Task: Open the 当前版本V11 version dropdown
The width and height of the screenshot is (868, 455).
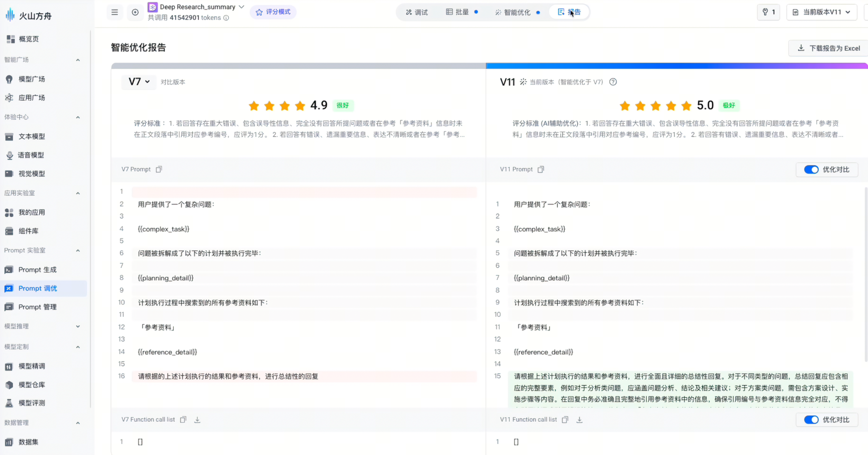Action: (822, 12)
